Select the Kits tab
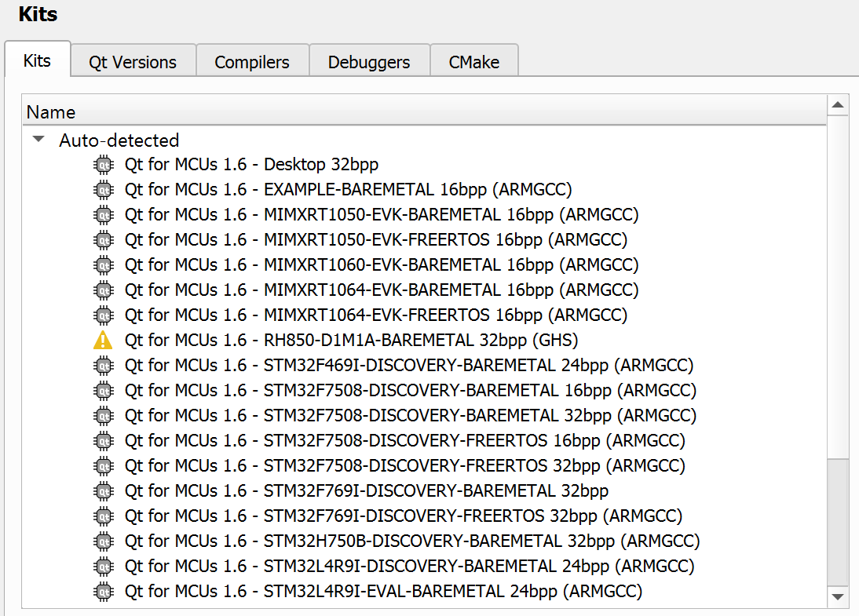Screen dimensions: 859x616 click(x=37, y=60)
